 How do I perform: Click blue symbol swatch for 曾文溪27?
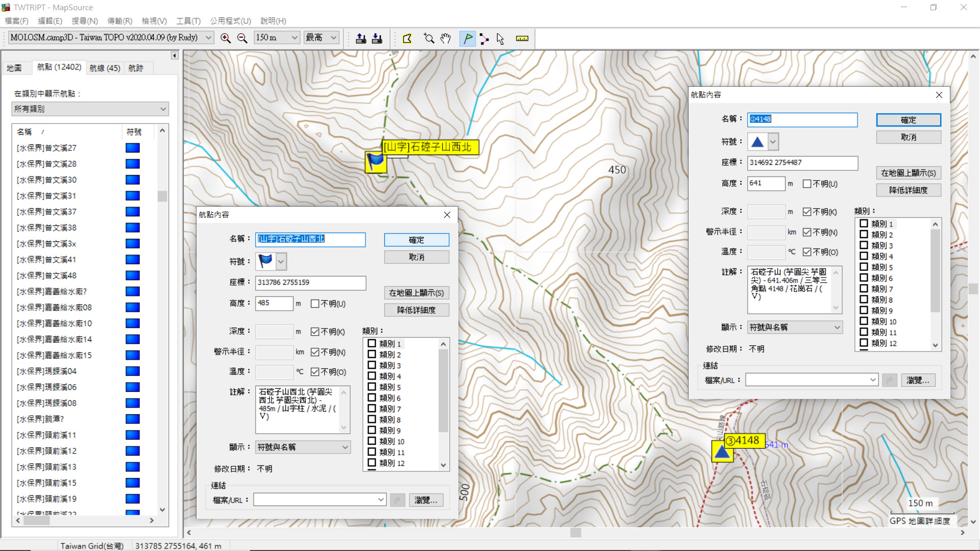(x=133, y=148)
